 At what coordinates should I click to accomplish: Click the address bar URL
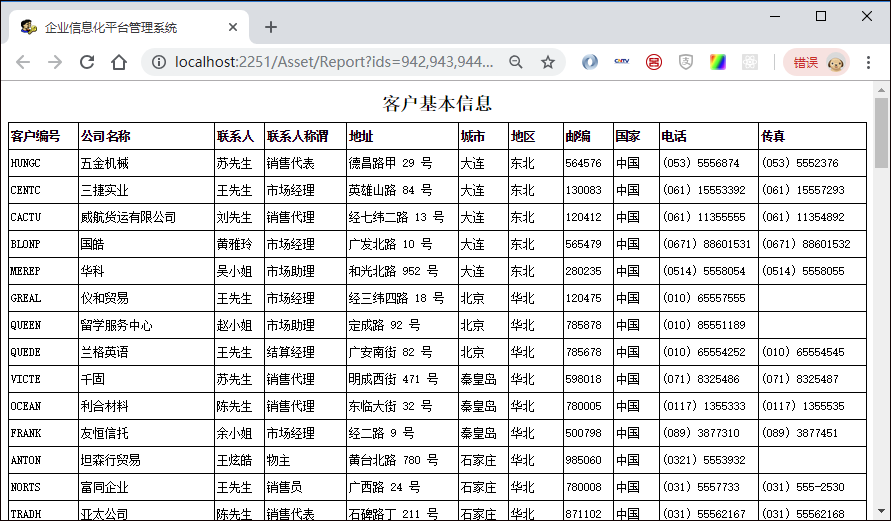[x=334, y=62]
